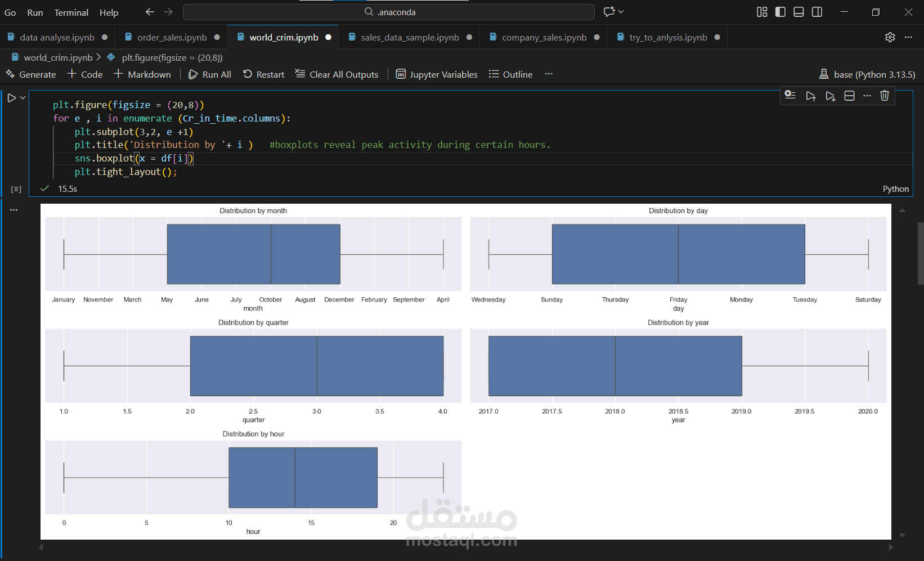Open the Help menu

pyautogui.click(x=109, y=12)
